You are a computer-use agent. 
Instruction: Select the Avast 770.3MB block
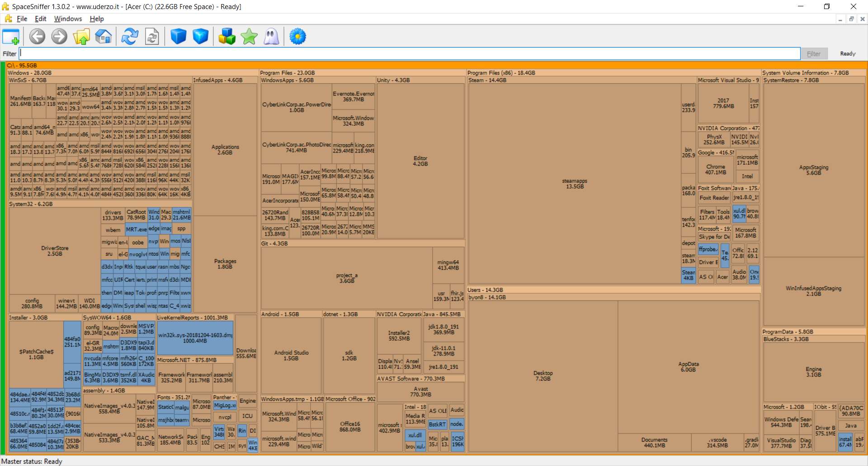[x=421, y=391]
